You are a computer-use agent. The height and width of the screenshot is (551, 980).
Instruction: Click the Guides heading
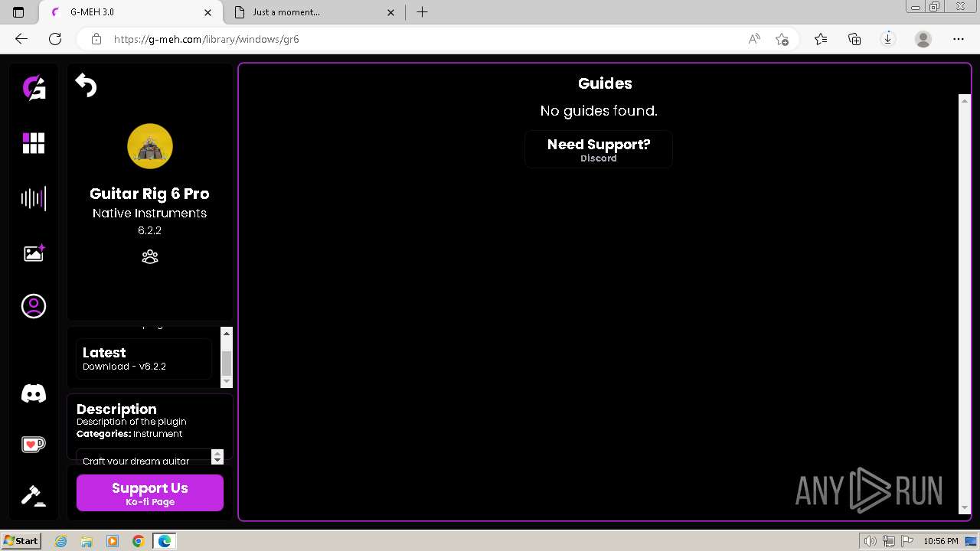point(605,83)
